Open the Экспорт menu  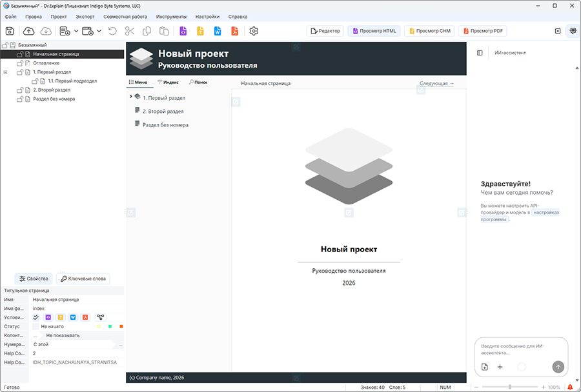click(x=85, y=17)
